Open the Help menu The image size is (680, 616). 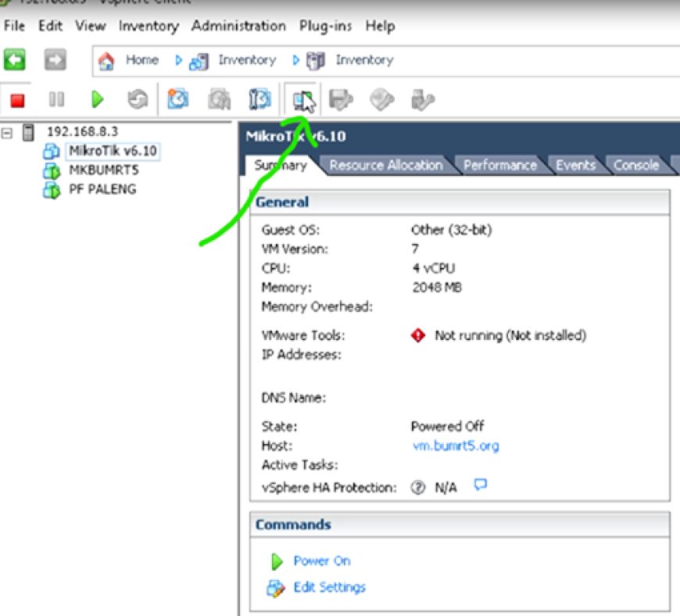click(x=381, y=27)
